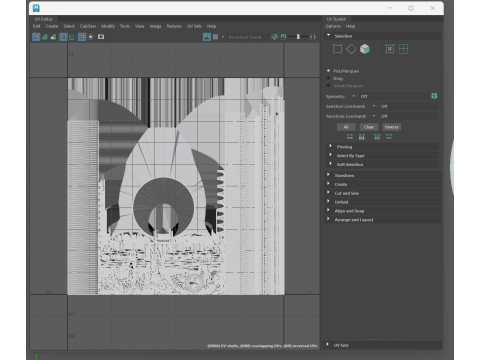
Task: Click fourth green icon below Inverse button
Action: (389, 137)
